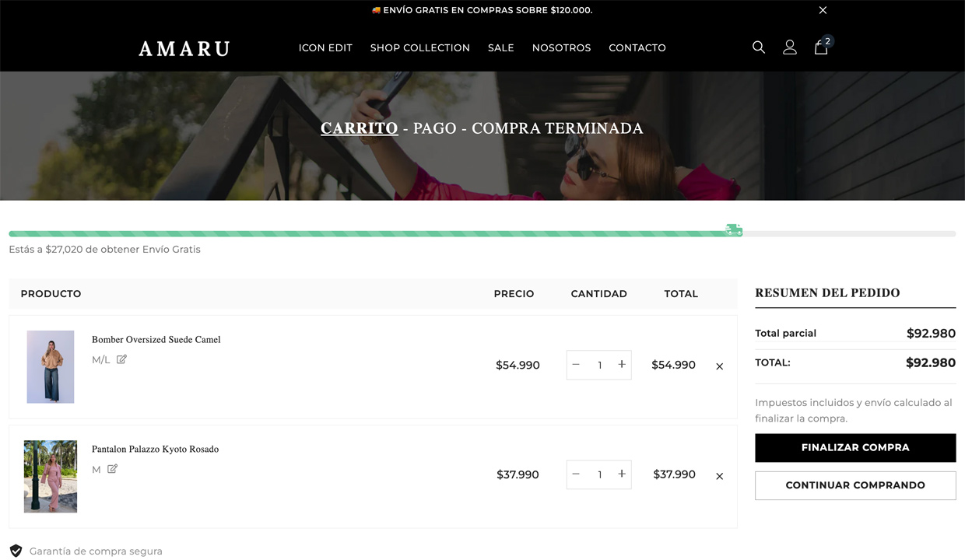The width and height of the screenshot is (965, 560).
Task: Edit size of Pantalon Palazzo Kyoto Rosado
Action: 112,469
